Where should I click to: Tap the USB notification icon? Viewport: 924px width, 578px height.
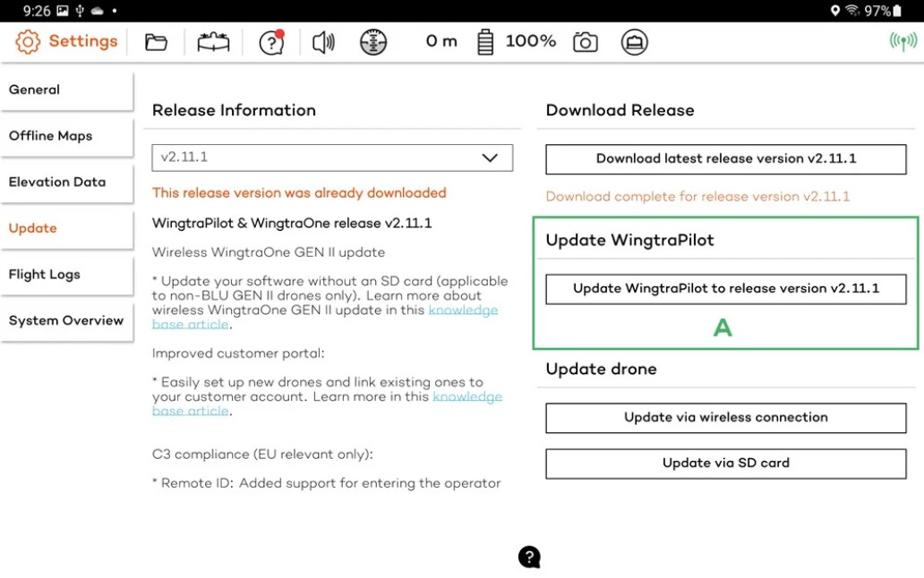[80, 11]
